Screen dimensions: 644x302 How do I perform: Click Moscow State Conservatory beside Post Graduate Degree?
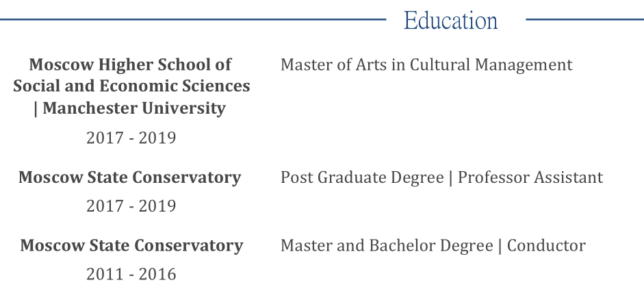(x=130, y=177)
